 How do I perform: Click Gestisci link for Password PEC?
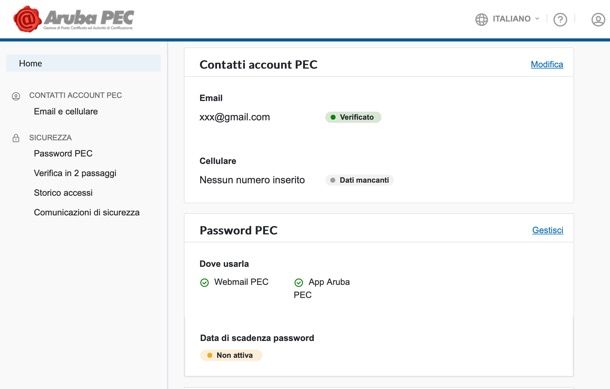[x=547, y=230]
